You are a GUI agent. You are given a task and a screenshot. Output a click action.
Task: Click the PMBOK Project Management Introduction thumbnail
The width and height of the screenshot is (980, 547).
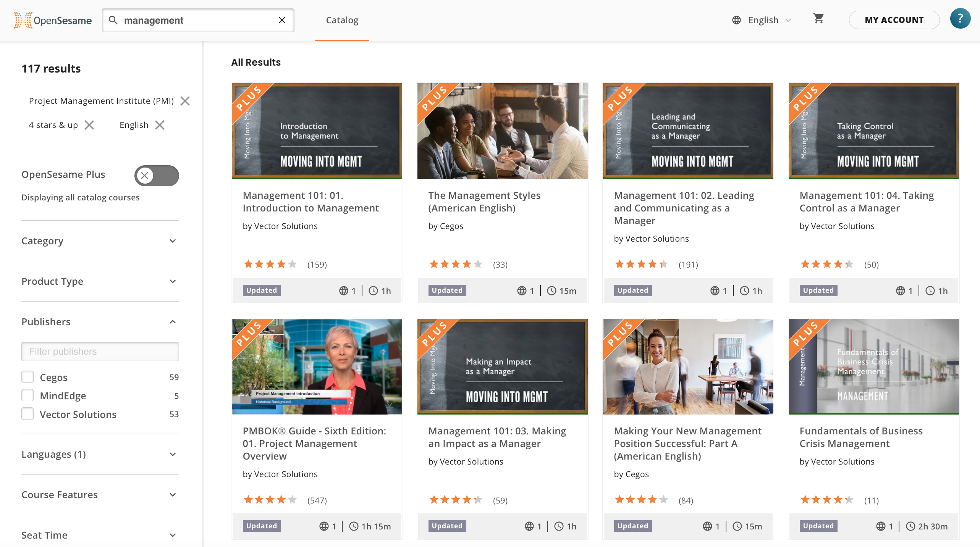tap(317, 366)
